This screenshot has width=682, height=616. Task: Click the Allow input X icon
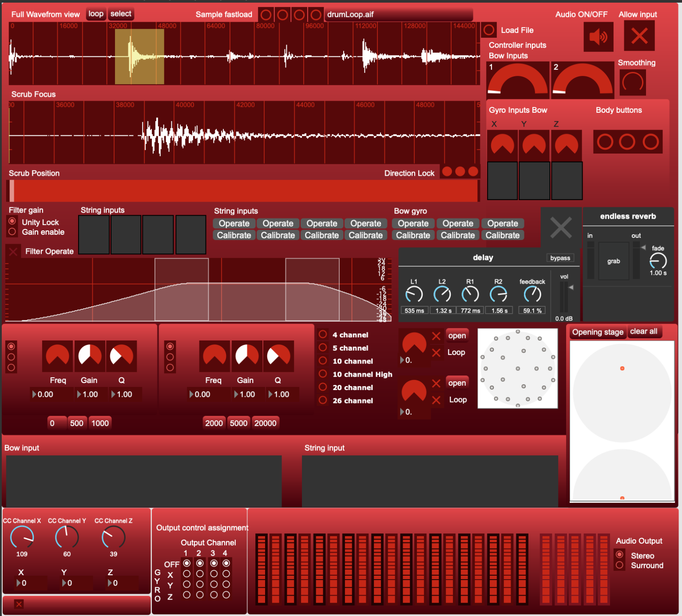(639, 36)
